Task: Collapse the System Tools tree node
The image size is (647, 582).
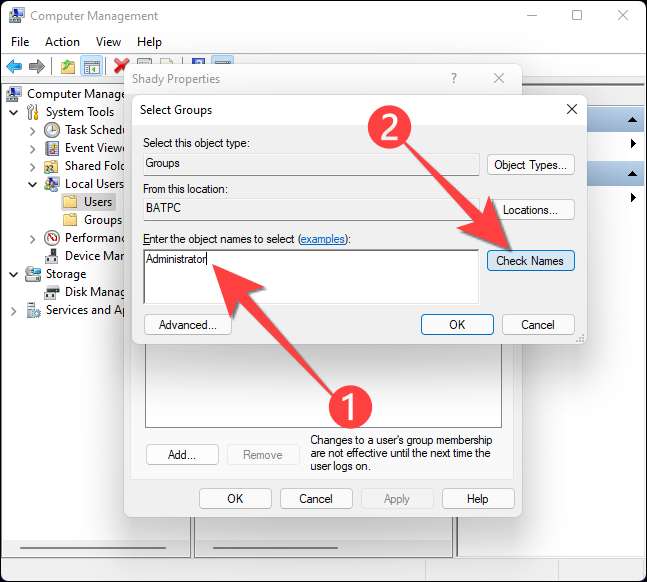Action: [x=14, y=112]
